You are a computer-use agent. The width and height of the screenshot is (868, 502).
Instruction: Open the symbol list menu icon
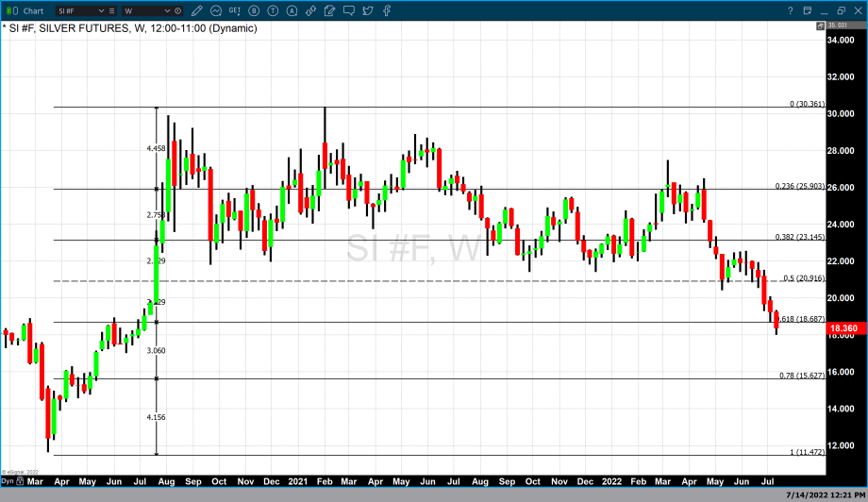pyautogui.click(x=114, y=11)
